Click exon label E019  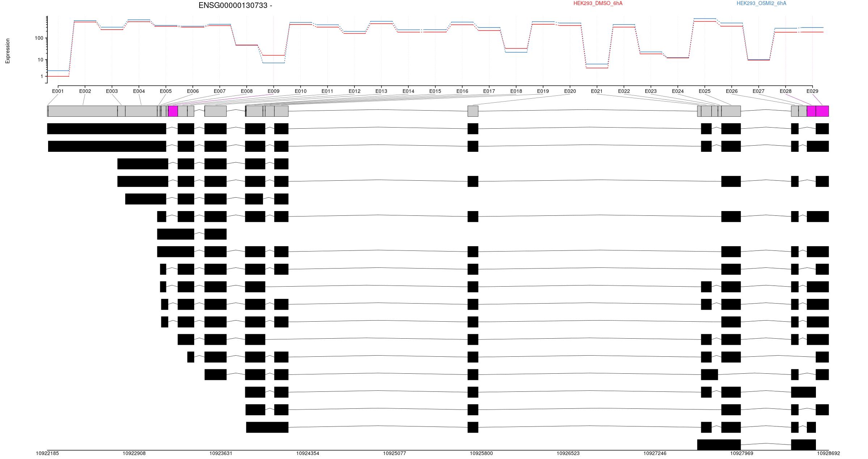(543, 91)
